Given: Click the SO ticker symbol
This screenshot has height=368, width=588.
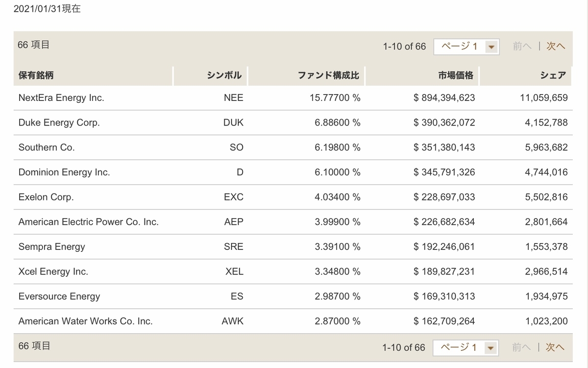Looking at the screenshot, I should point(236,147).
